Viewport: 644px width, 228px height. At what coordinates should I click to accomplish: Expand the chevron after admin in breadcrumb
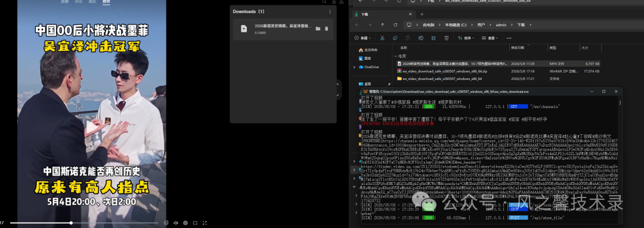point(512,25)
